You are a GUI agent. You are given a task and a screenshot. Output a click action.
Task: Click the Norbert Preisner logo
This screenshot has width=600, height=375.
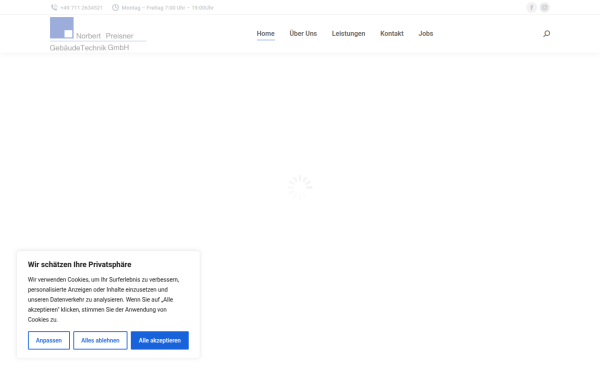(x=98, y=34)
